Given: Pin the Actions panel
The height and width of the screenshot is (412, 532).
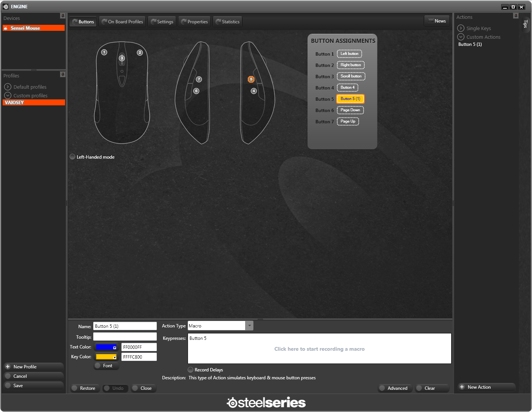Looking at the screenshot, I should point(516,16).
